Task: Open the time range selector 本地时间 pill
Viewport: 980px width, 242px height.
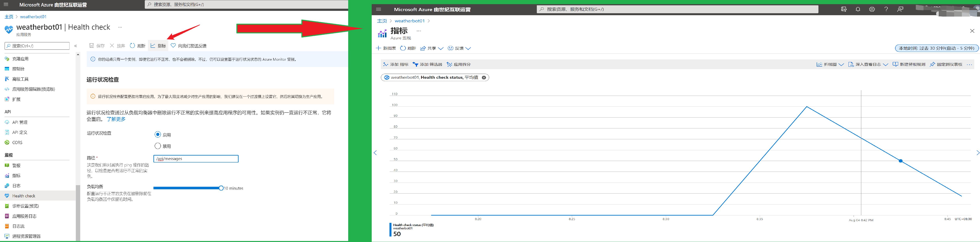Action: click(937, 48)
